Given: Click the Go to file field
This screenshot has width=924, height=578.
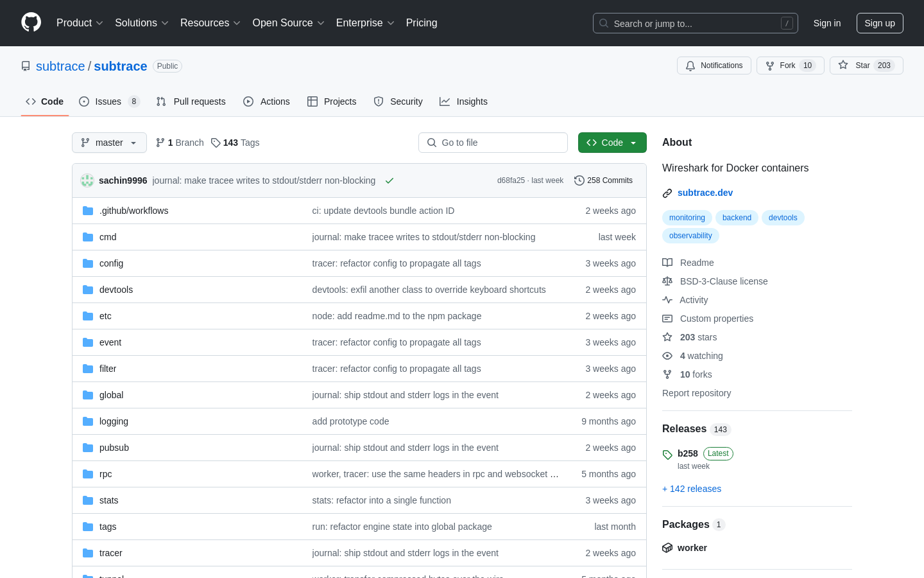Looking at the screenshot, I should pos(493,143).
